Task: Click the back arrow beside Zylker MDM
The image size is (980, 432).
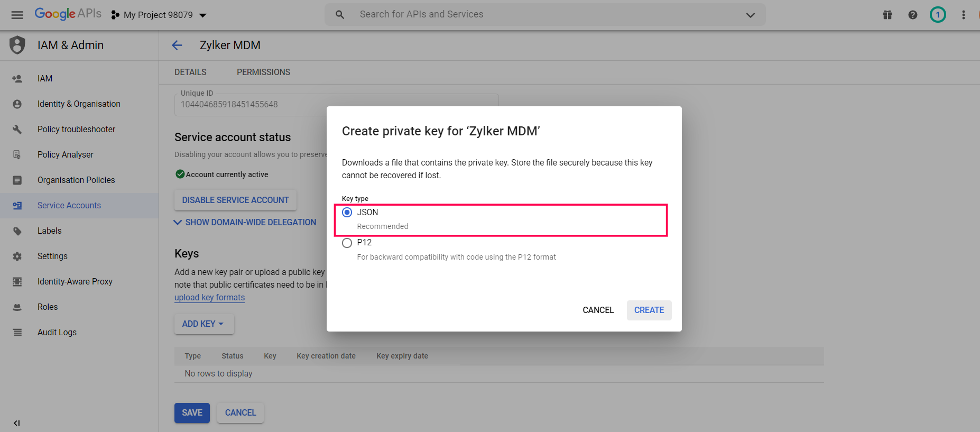Action: click(x=177, y=45)
